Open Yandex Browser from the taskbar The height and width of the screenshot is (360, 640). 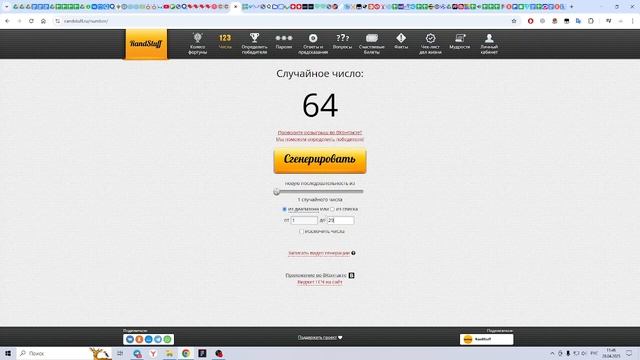tap(153, 353)
